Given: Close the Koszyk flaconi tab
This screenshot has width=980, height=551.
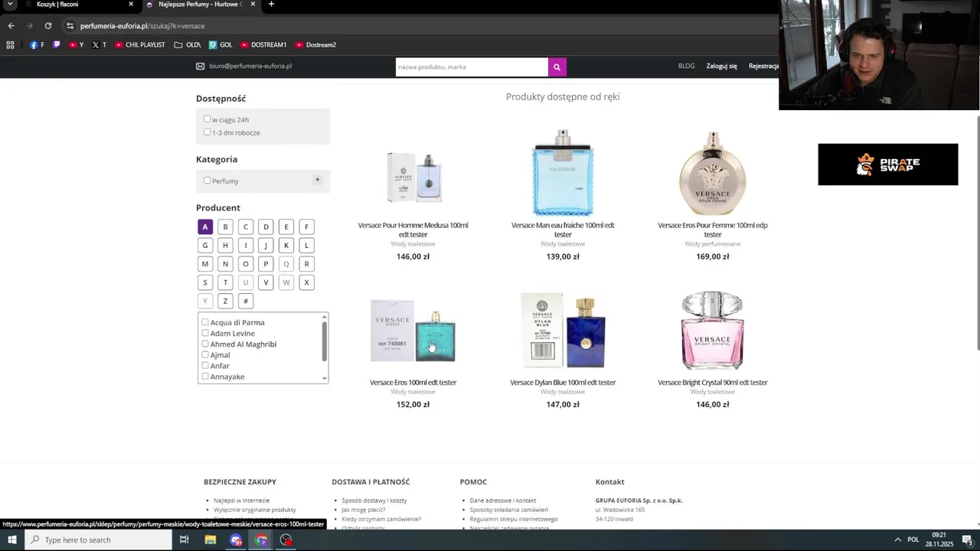Looking at the screenshot, I should click(x=131, y=5).
